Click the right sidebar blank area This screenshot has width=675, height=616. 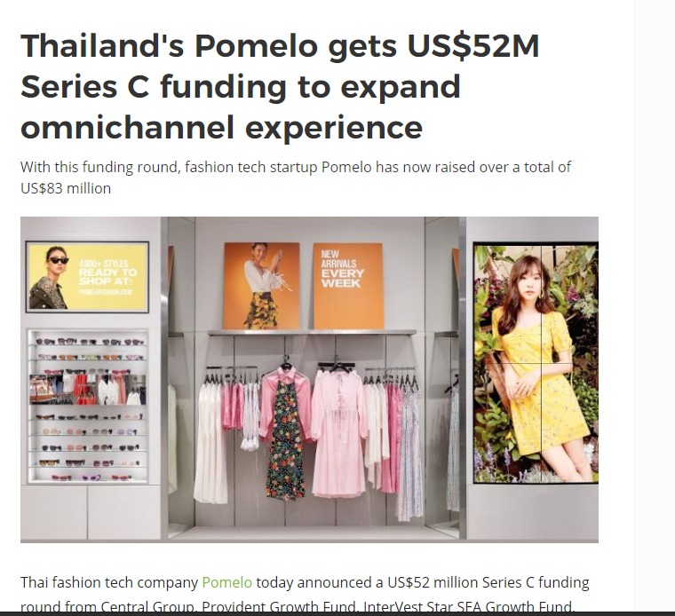(x=655, y=301)
